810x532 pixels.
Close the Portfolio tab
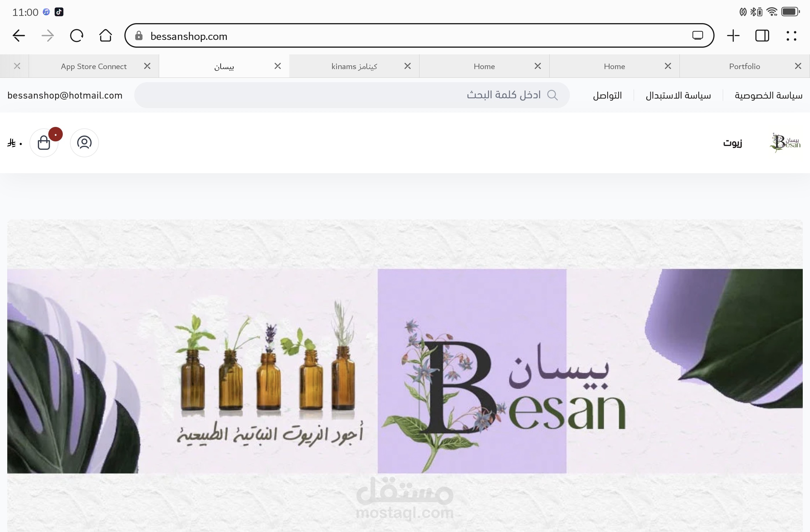pyautogui.click(x=798, y=66)
